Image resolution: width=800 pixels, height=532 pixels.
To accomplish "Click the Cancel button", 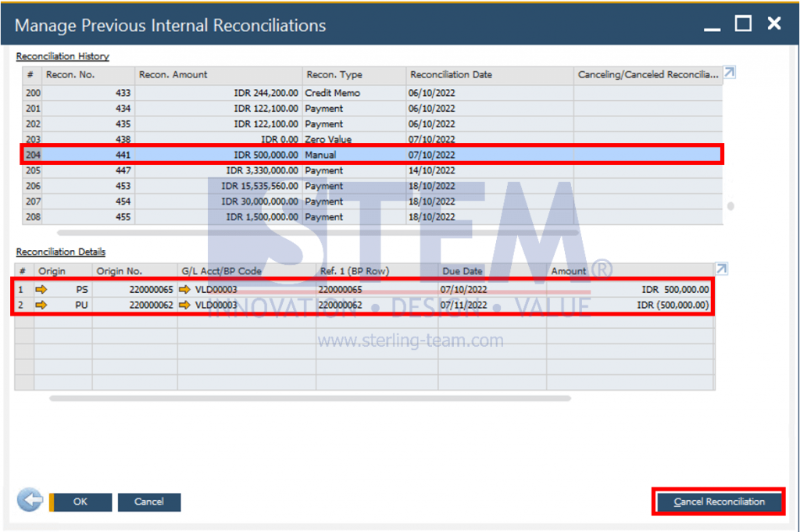I will click(x=148, y=502).
